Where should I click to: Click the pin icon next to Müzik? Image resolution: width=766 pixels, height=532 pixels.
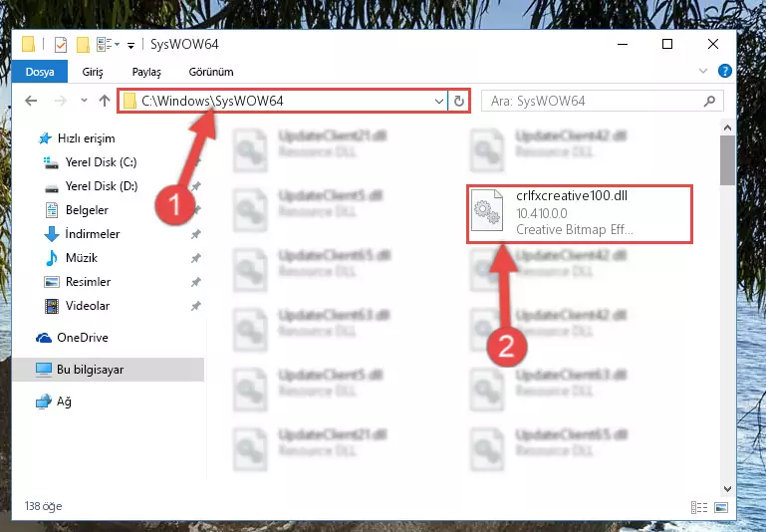point(196,258)
